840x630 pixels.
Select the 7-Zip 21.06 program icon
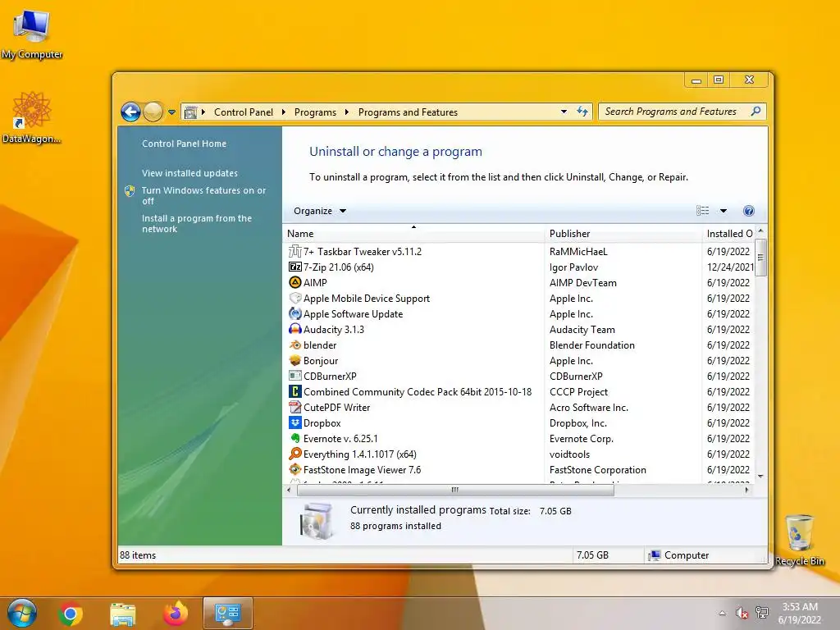coord(295,267)
